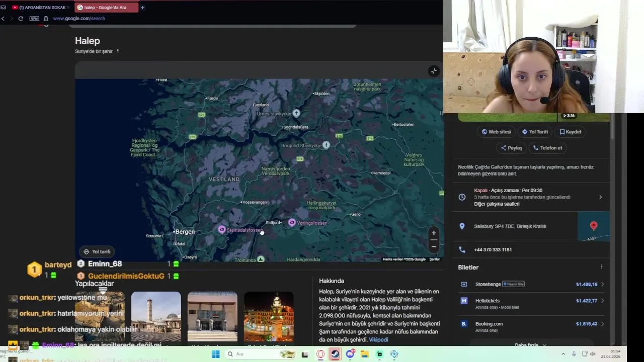
Task: Open volume control in system tray
Action: point(592,354)
